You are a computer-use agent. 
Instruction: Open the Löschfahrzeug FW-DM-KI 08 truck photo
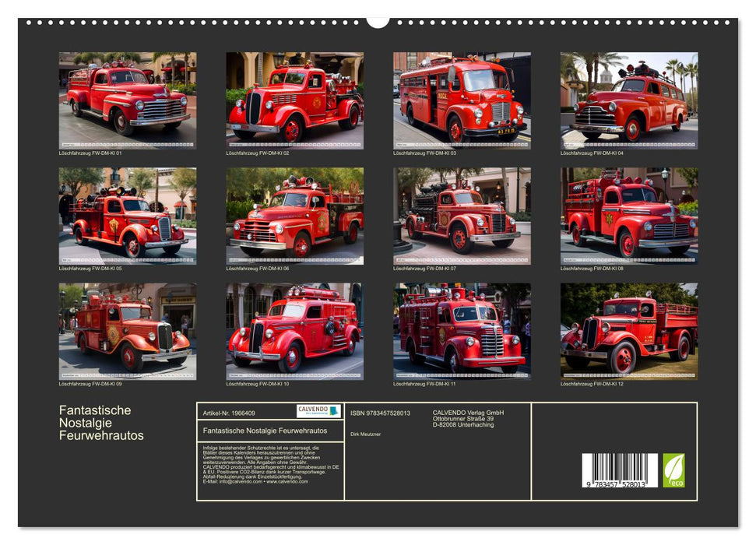pos(629,216)
